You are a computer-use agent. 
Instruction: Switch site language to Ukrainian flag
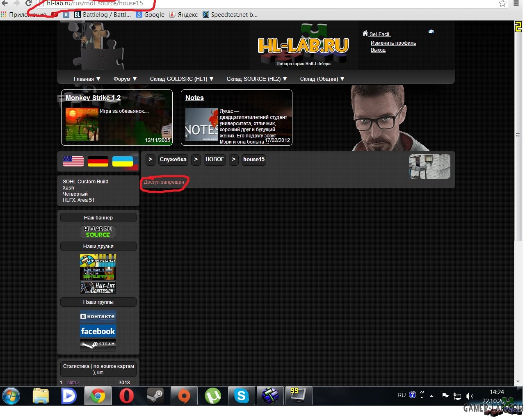click(123, 161)
